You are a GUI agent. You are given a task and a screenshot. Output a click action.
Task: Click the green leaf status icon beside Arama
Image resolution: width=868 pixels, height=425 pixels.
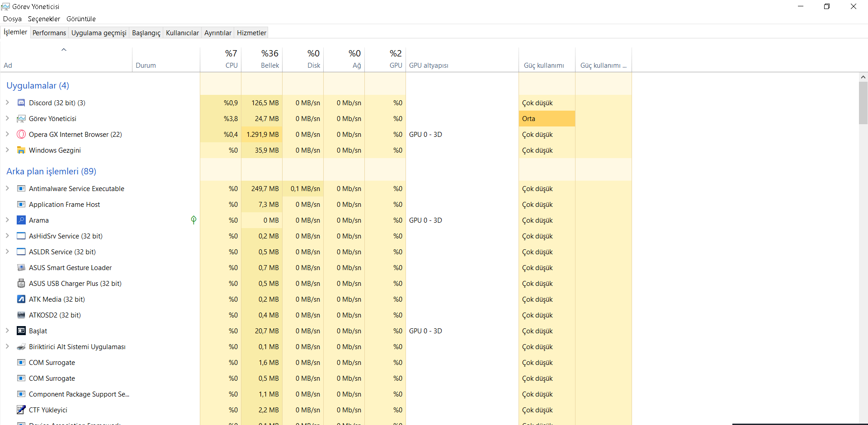[x=193, y=220]
